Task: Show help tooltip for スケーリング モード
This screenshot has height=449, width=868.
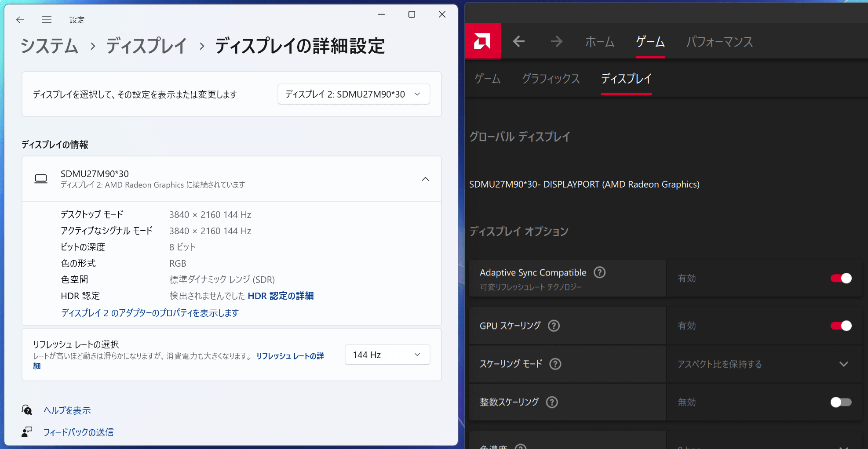Action: click(x=555, y=364)
